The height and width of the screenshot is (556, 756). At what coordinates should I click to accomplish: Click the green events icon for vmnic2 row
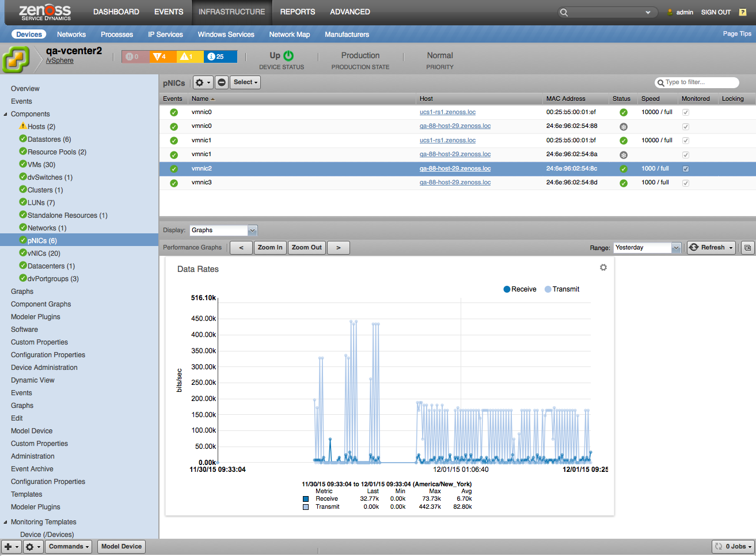click(x=174, y=169)
